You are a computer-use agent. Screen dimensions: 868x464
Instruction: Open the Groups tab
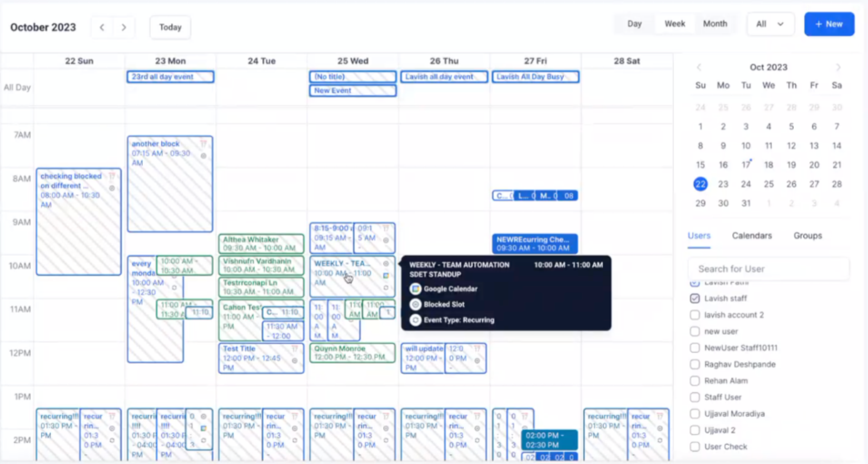pyautogui.click(x=807, y=236)
